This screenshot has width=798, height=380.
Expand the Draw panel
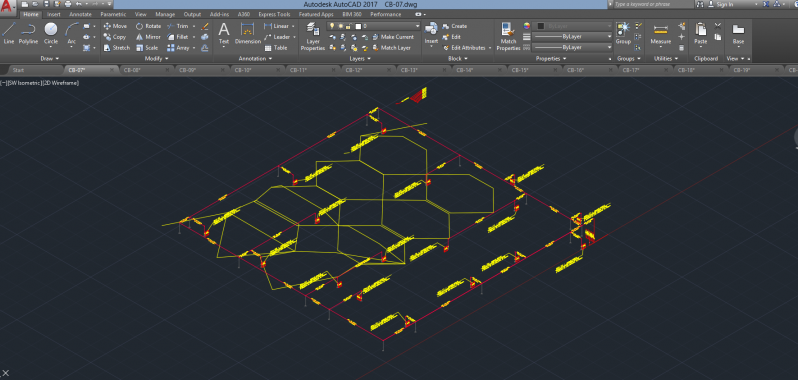tap(50, 59)
